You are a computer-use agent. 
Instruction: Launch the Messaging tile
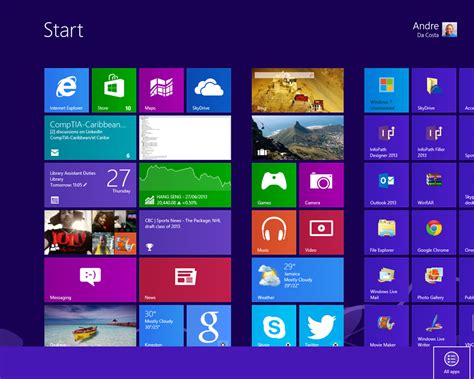(x=90, y=280)
